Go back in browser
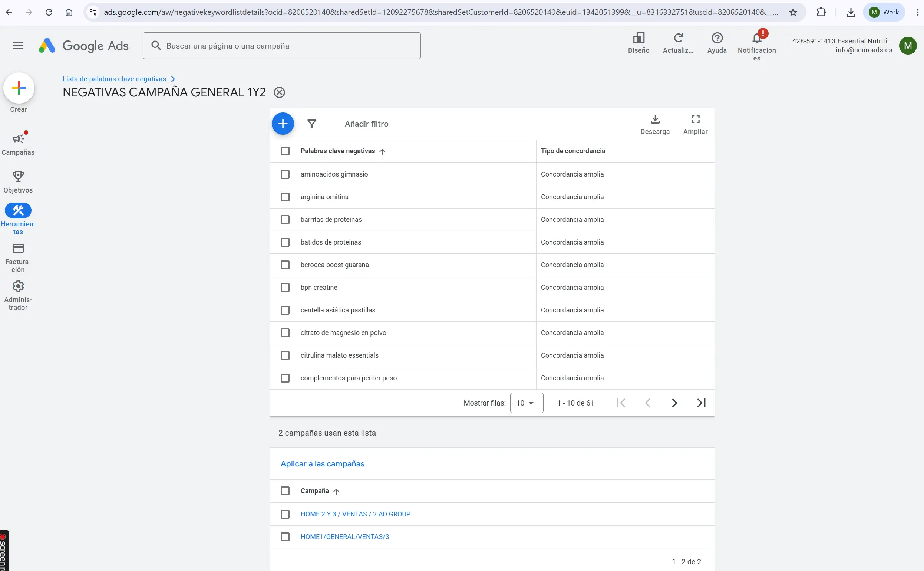The image size is (924, 571). (x=9, y=12)
